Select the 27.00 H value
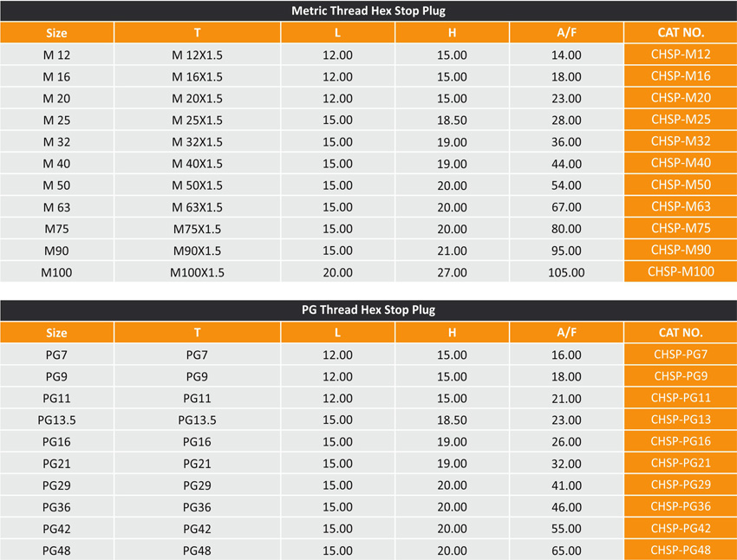This screenshot has width=737, height=560. coord(452,272)
